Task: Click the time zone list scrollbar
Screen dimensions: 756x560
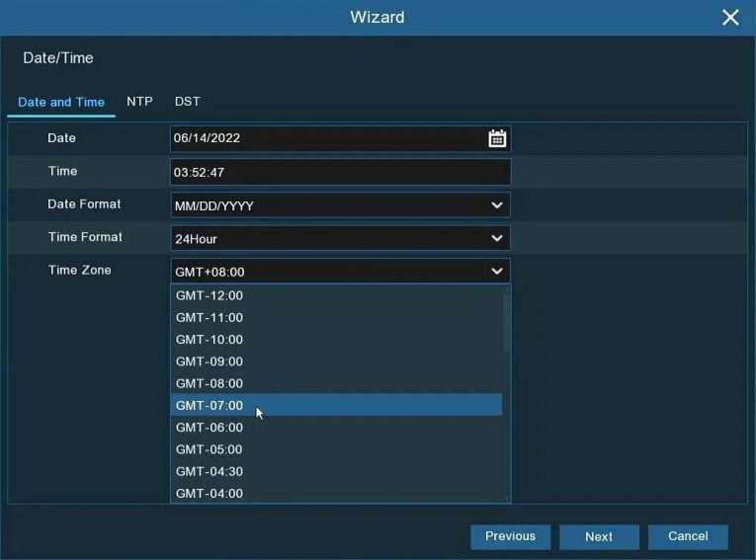Action: pyautogui.click(x=506, y=323)
